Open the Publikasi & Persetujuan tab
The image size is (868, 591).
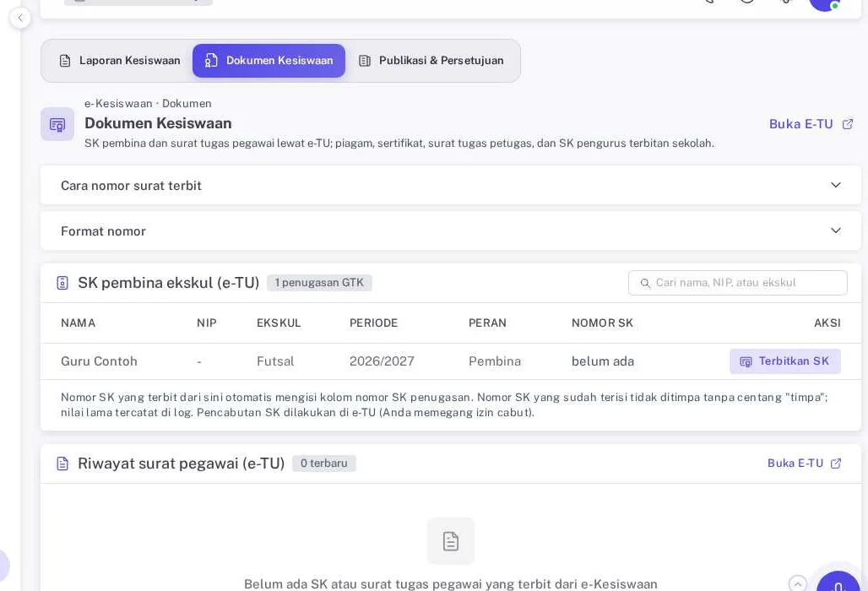pyautogui.click(x=431, y=60)
